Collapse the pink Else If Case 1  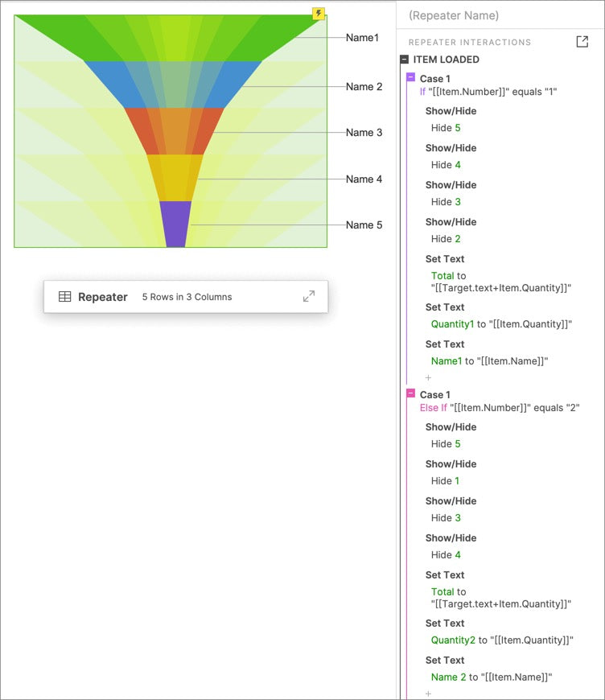point(411,393)
